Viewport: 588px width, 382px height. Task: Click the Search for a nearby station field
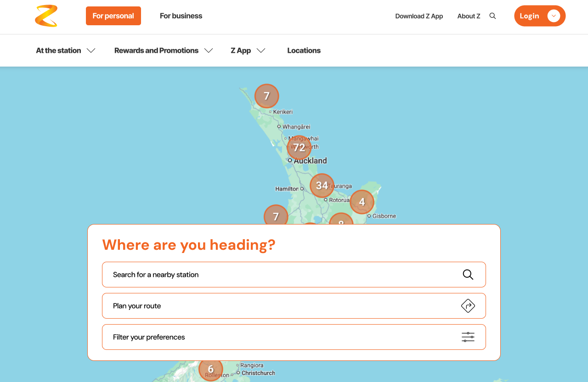coord(294,275)
